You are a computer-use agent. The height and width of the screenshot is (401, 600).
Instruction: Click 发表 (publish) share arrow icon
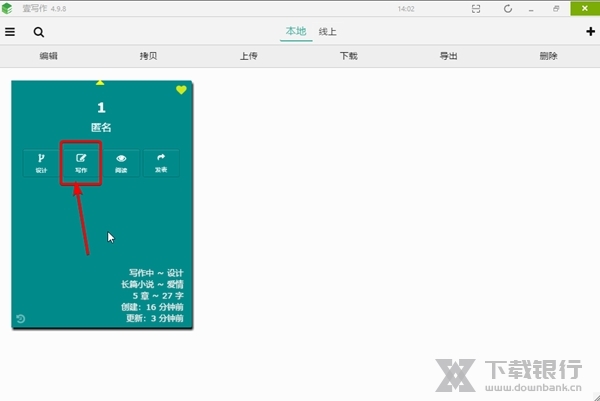(161, 163)
